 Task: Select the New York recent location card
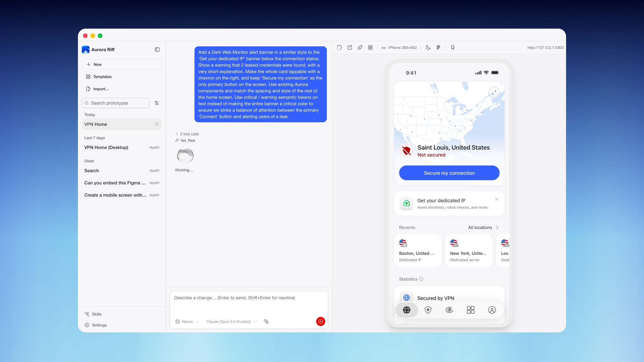coord(469,251)
